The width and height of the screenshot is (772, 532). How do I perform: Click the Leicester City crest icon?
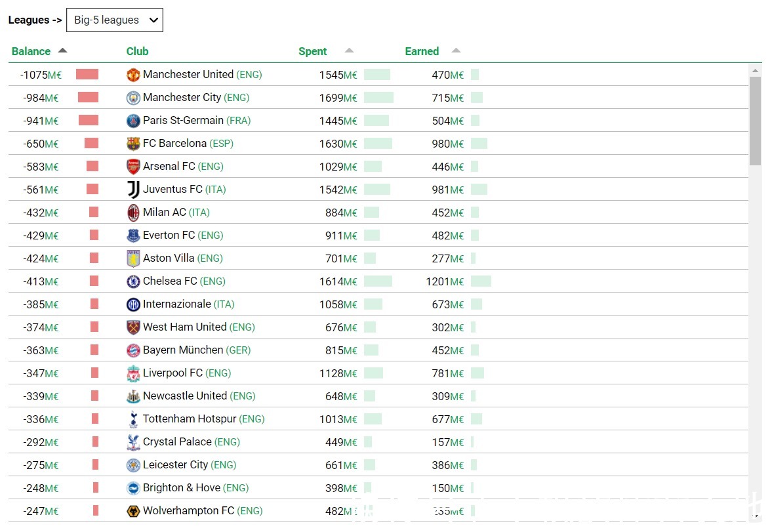click(x=133, y=465)
